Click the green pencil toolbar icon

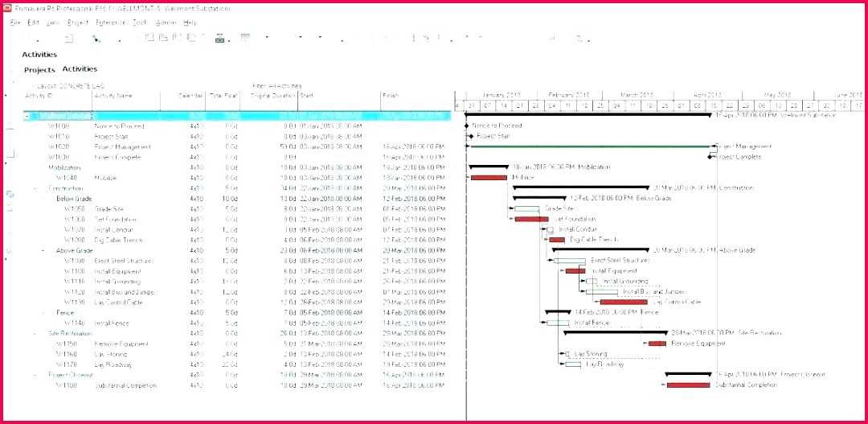click(x=96, y=38)
